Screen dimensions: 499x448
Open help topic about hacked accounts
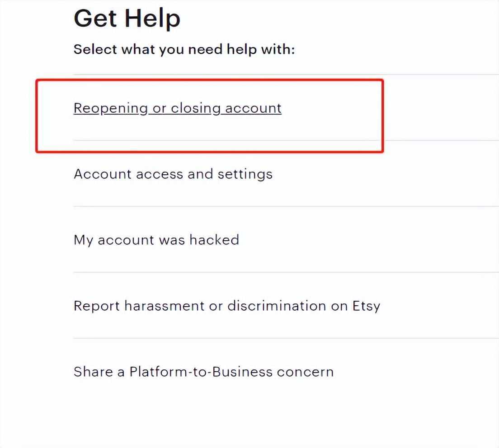point(156,240)
